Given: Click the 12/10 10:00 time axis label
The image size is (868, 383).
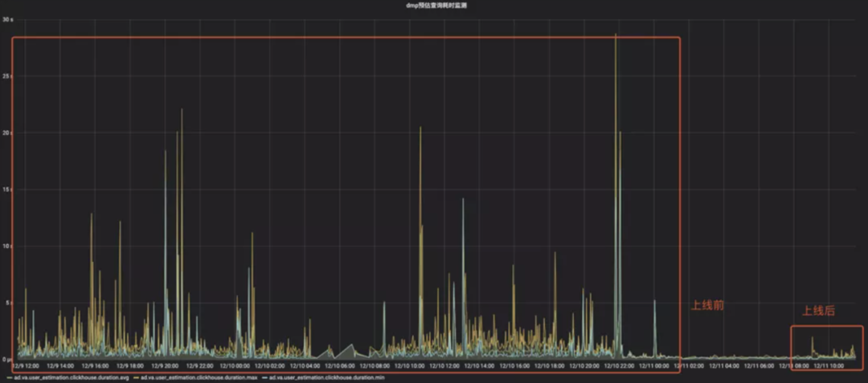Looking at the screenshot, I should [x=410, y=366].
